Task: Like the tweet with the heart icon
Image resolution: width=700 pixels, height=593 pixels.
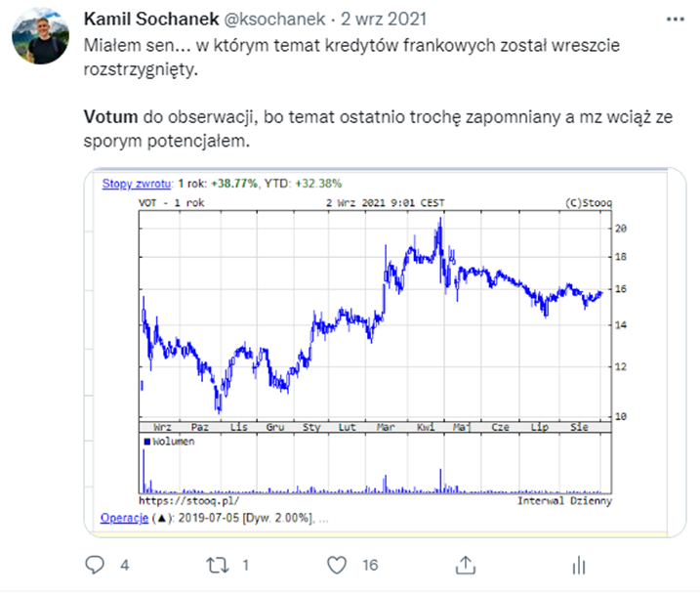Action: [x=337, y=565]
